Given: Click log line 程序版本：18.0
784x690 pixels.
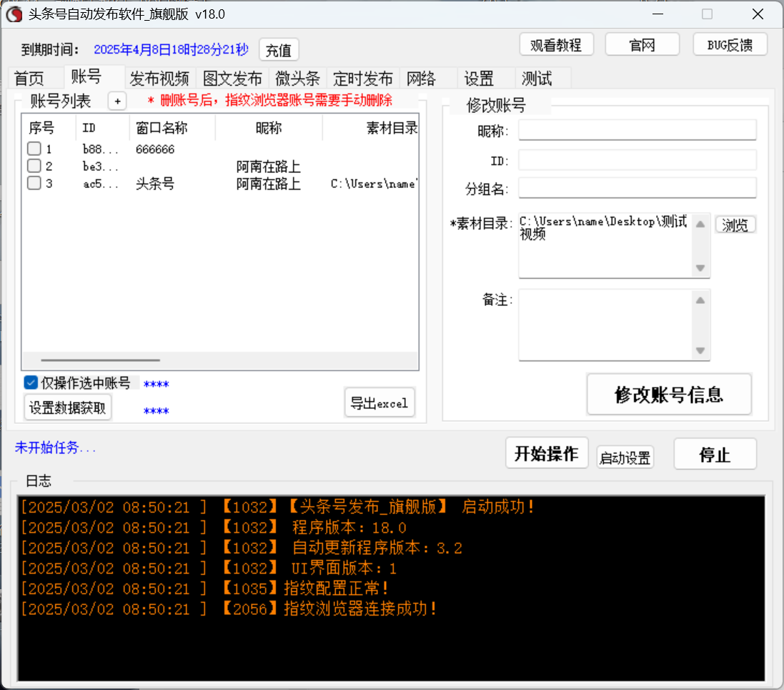Looking at the screenshot, I should 214,528.
